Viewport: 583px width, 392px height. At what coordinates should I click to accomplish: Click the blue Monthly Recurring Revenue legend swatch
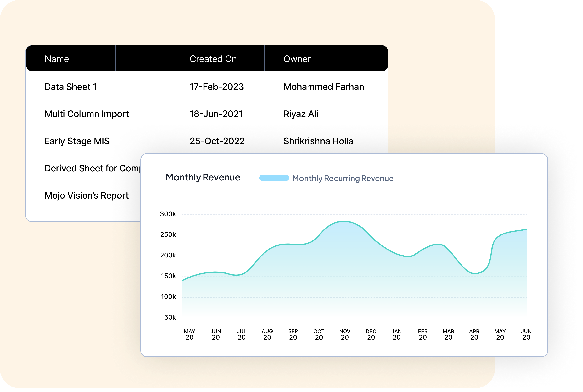click(274, 178)
